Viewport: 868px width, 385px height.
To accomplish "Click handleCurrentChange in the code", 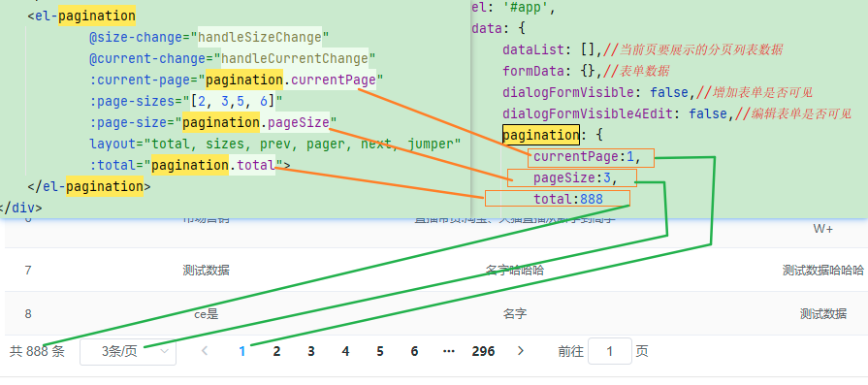I will click(295, 58).
